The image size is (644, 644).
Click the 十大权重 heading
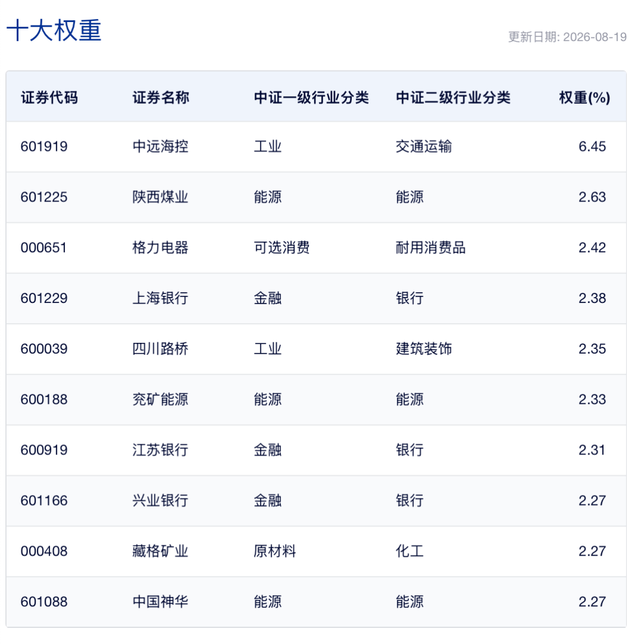tap(54, 30)
